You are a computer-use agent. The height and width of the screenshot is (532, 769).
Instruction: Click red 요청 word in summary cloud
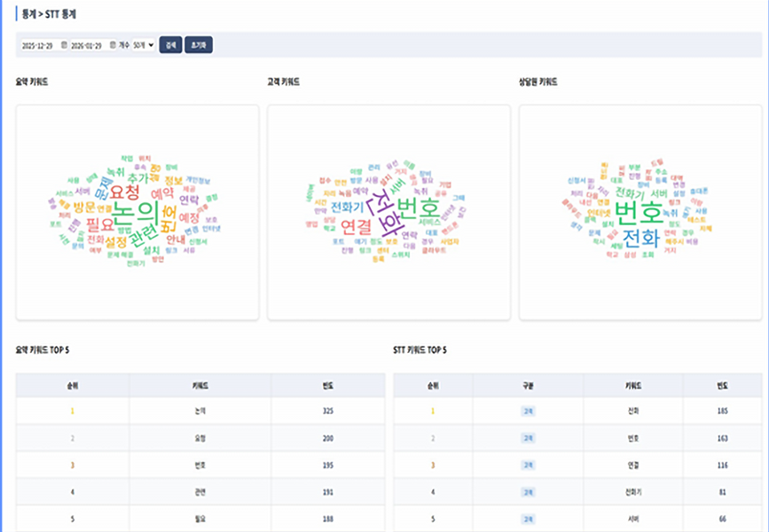pos(125,192)
